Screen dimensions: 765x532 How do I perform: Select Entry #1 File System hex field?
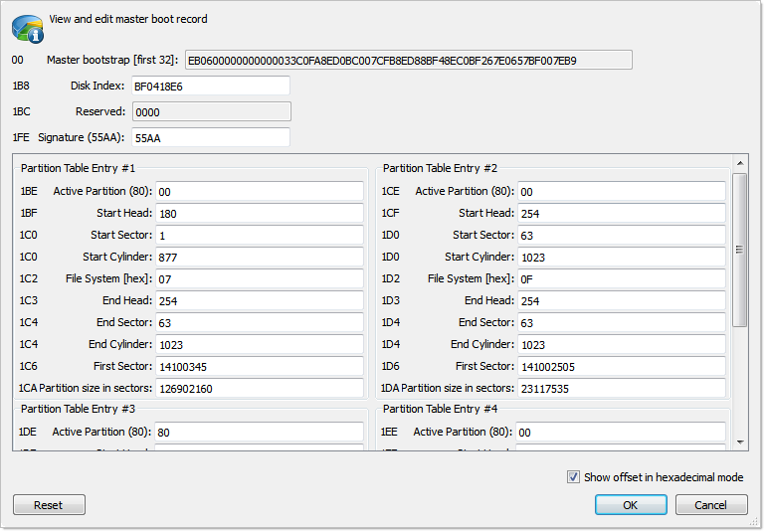pyautogui.click(x=259, y=279)
